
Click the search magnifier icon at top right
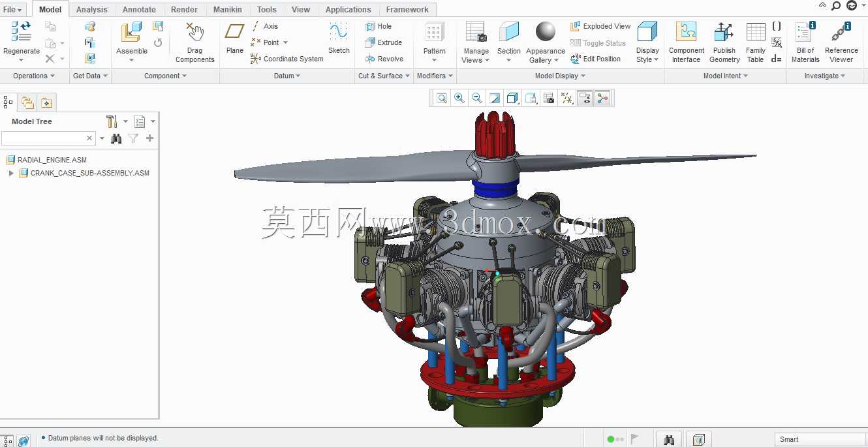click(x=835, y=5)
